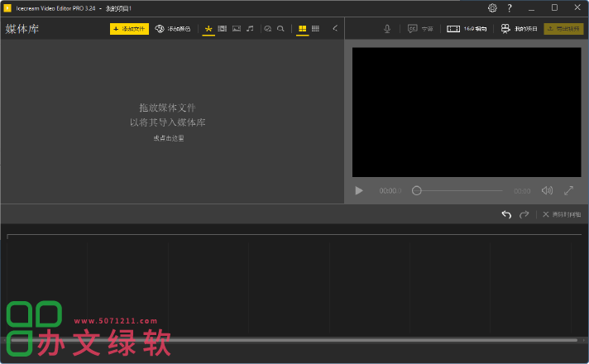Image resolution: width=589 pixels, height=364 pixels.
Task: Open help via the question mark icon
Action: click(510, 8)
